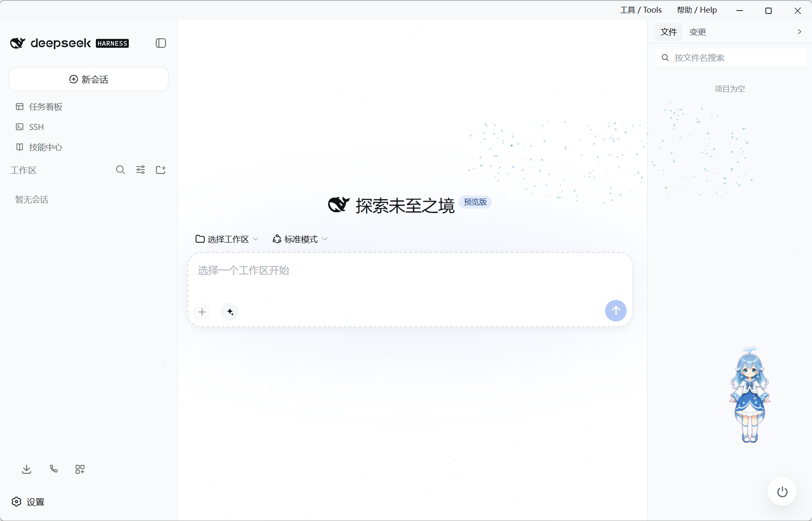
Task: Open the 工具 / Tools menu
Action: pos(641,10)
